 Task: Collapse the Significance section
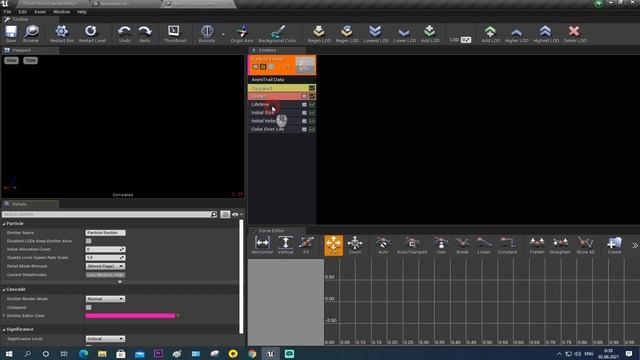[4, 329]
